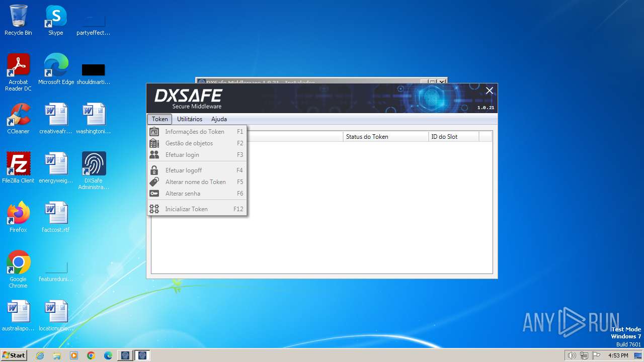Image resolution: width=644 pixels, height=362 pixels.
Task: Choose Efetuar login from Token menu
Action: click(197, 155)
